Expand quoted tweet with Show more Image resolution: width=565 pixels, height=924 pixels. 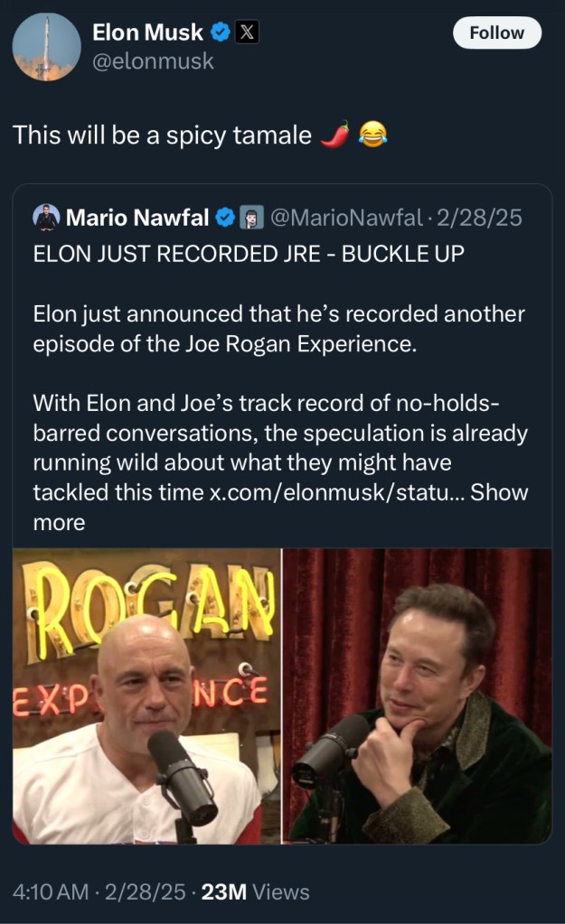pyautogui.click(x=498, y=493)
